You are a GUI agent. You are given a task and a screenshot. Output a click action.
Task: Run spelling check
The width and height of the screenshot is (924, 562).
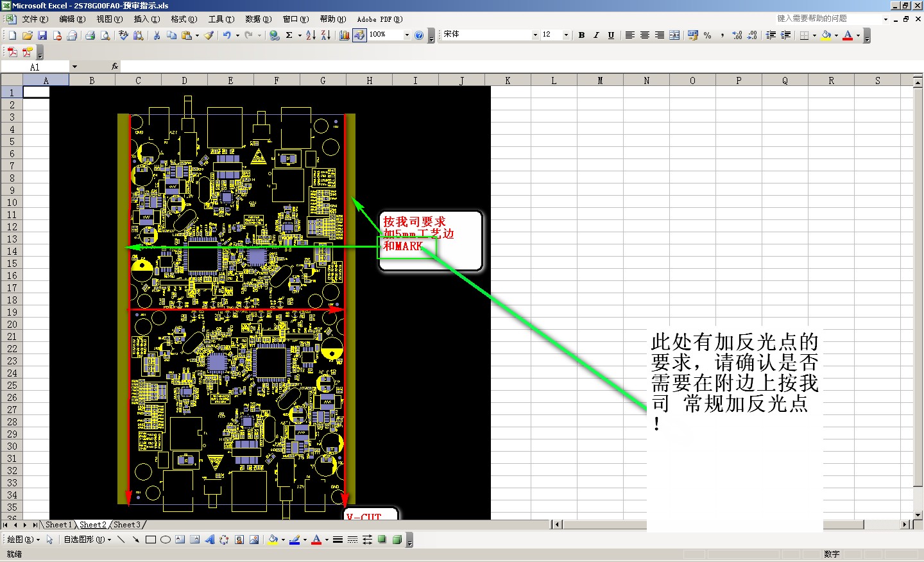coord(124,35)
